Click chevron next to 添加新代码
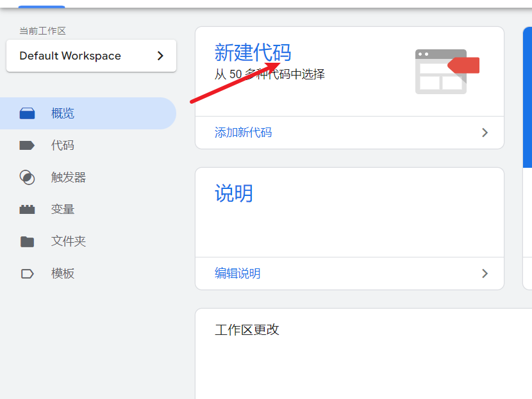 click(x=485, y=133)
